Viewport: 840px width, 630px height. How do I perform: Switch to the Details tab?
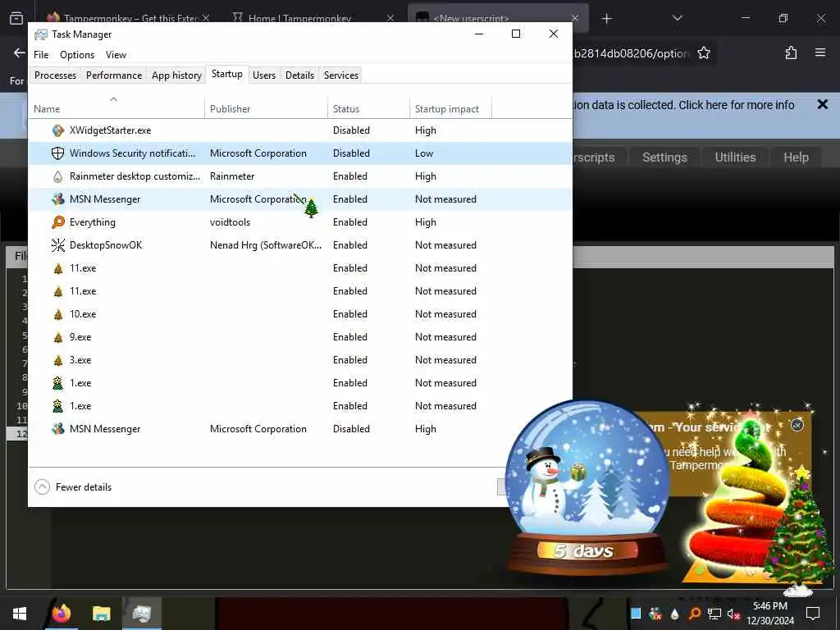click(x=299, y=75)
